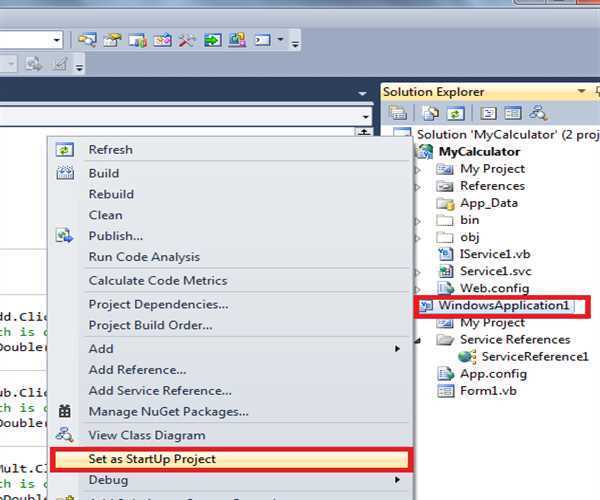
Task: Click the tools wrench icon in top toolbar
Action: (187, 40)
